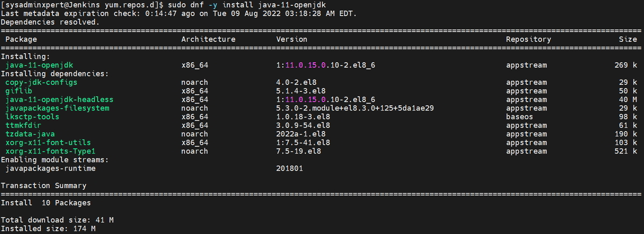The width and height of the screenshot is (644, 234).
Task: Click the Version column header
Action: click(291, 39)
